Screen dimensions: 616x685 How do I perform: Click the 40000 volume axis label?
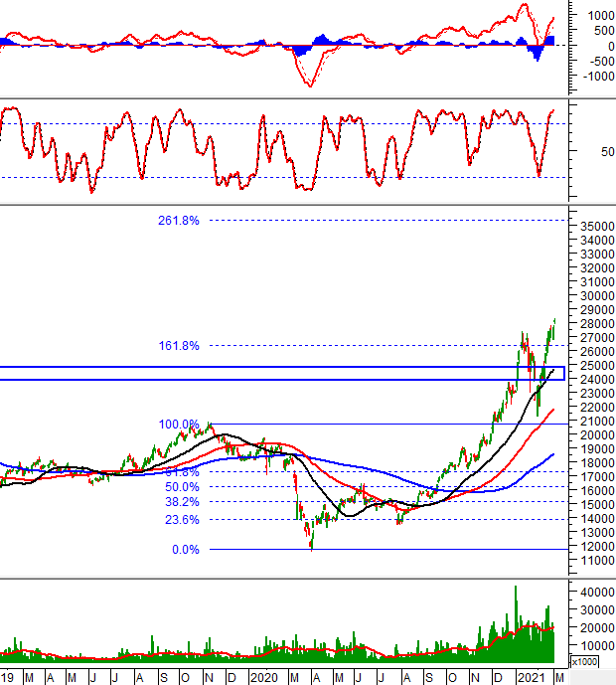click(x=592, y=591)
